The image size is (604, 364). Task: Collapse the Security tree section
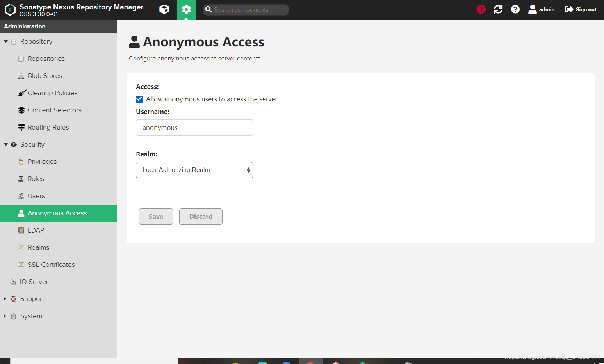pyautogui.click(x=6, y=144)
